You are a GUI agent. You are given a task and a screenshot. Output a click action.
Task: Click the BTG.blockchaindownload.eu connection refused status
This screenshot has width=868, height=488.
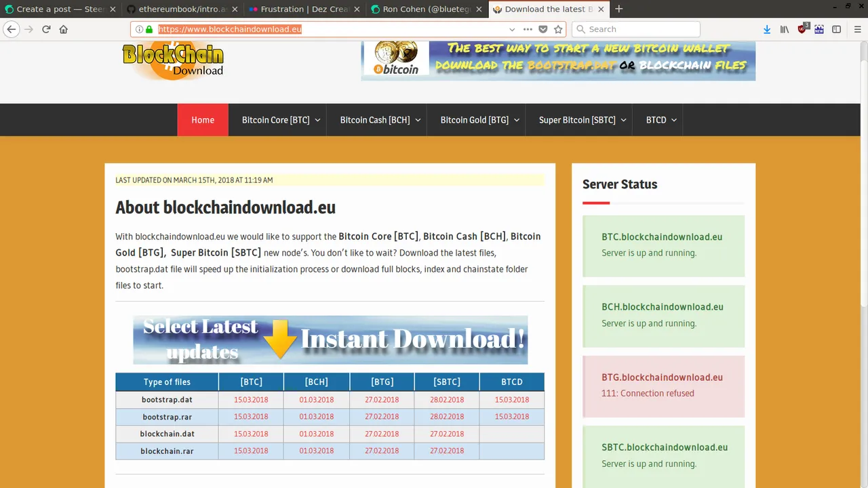click(x=663, y=386)
